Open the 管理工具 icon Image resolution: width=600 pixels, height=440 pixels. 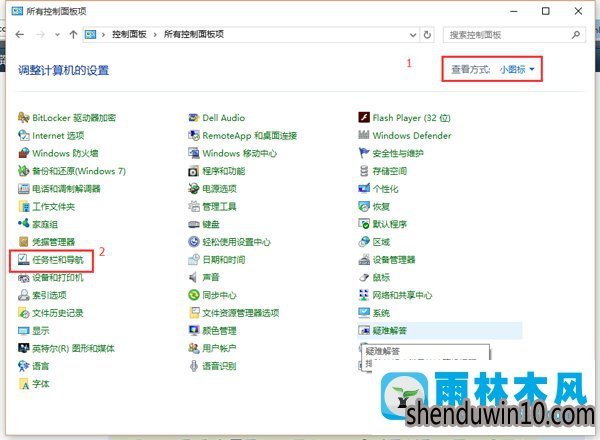click(194, 207)
